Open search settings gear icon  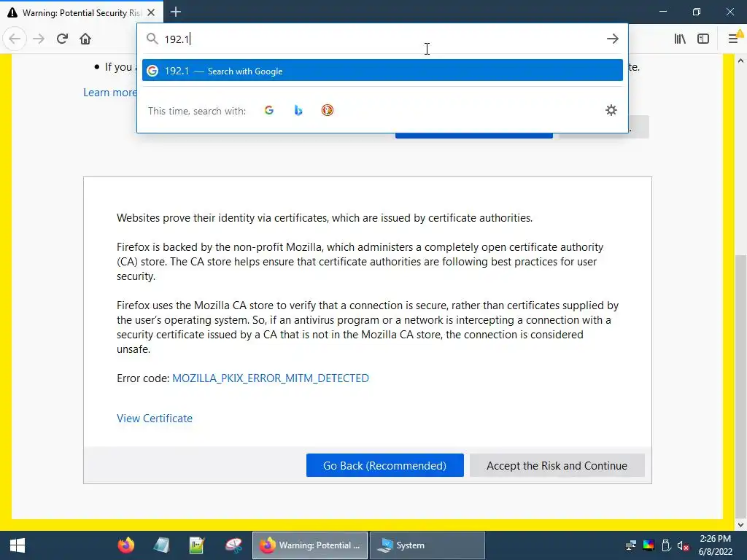pos(611,111)
